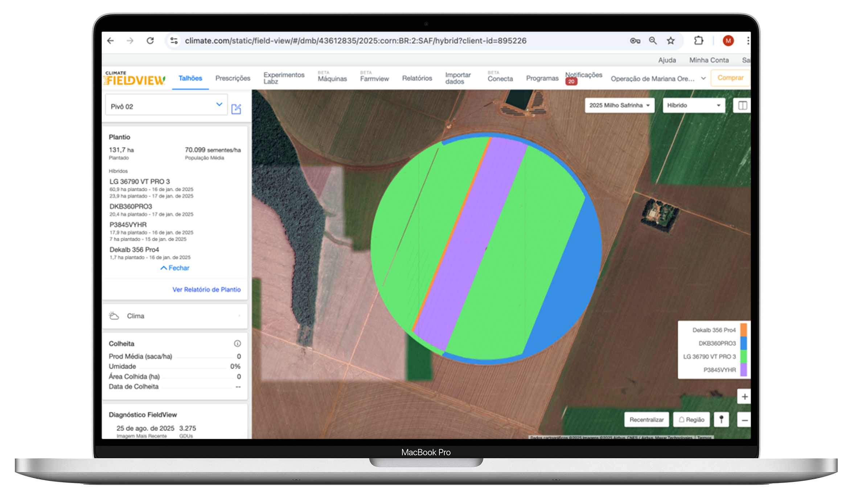Click the Recentralizar button
858x504 pixels.
point(646,420)
